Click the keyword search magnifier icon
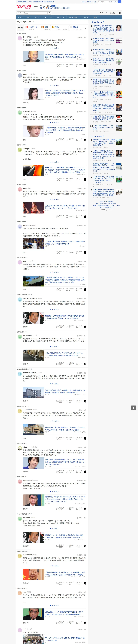 (x=49, y=13)
